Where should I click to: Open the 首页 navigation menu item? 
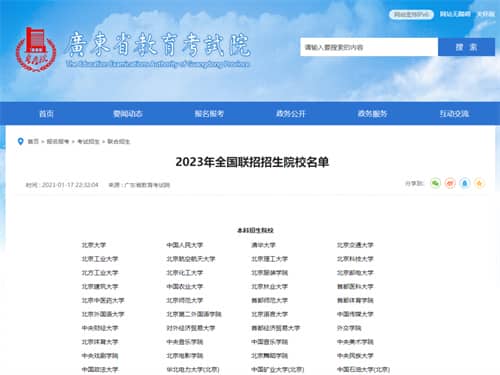(46, 114)
